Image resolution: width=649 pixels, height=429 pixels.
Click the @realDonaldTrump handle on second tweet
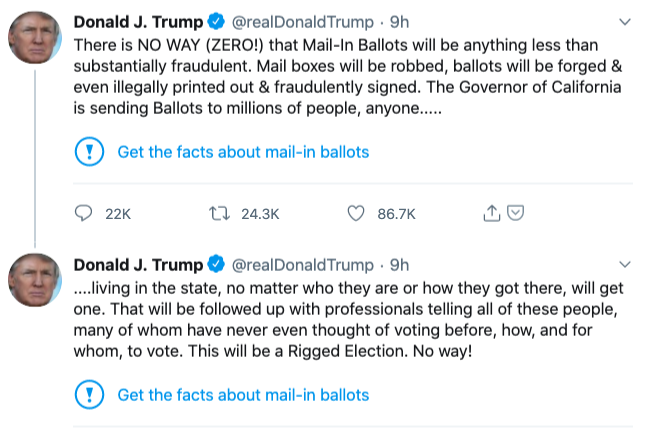click(x=303, y=265)
